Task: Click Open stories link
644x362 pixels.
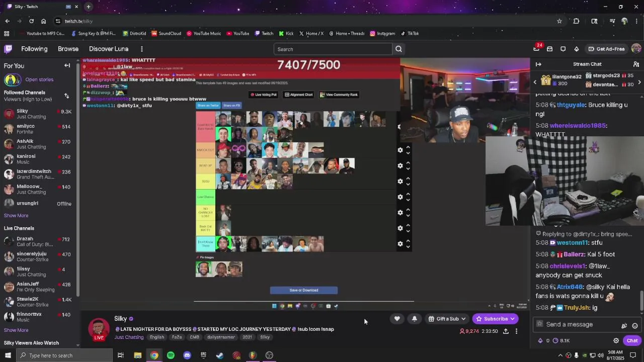Action: pyautogui.click(x=39, y=79)
